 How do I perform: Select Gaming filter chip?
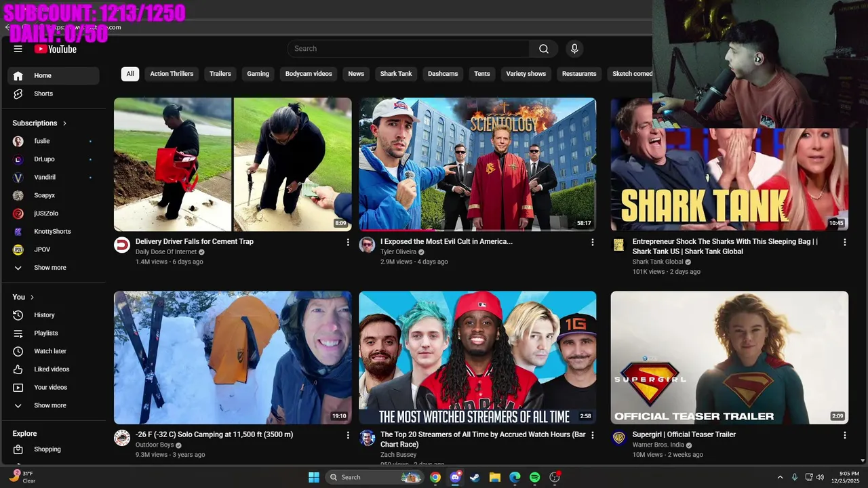(258, 74)
